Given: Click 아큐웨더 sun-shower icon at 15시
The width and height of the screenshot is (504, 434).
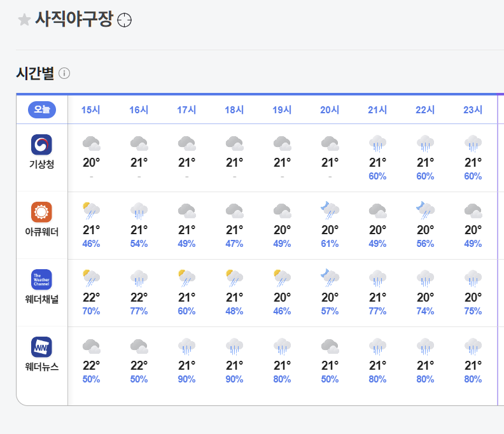Looking at the screenshot, I should (x=91, y=211).
